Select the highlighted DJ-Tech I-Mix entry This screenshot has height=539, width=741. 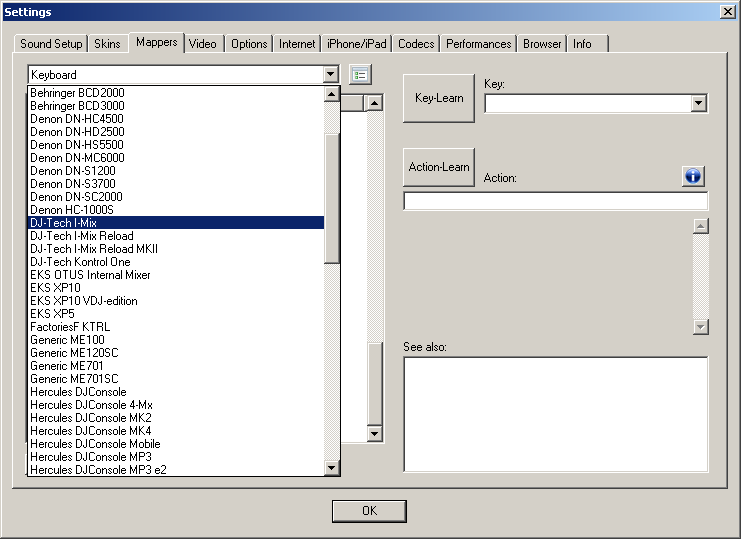[x=176, y=222]
